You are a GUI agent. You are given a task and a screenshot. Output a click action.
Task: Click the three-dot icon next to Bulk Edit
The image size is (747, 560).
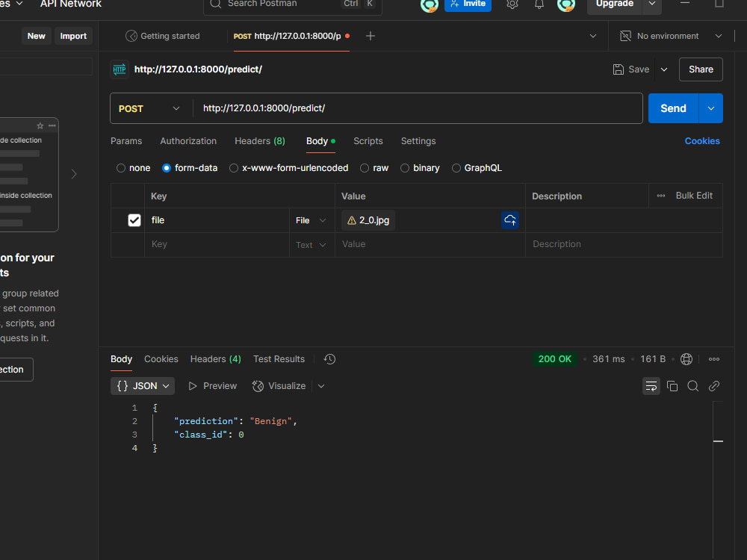661,196
